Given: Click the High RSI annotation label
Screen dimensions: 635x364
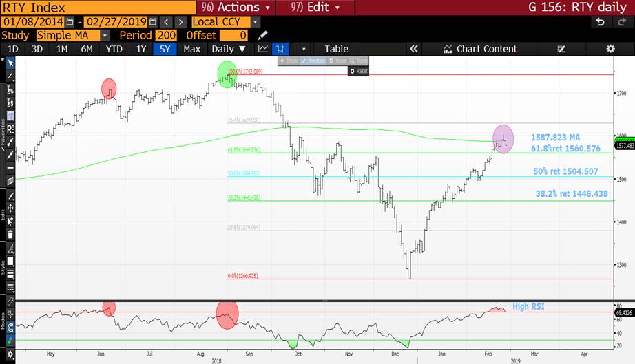Looking at the screenshot, I should (528, 307).
